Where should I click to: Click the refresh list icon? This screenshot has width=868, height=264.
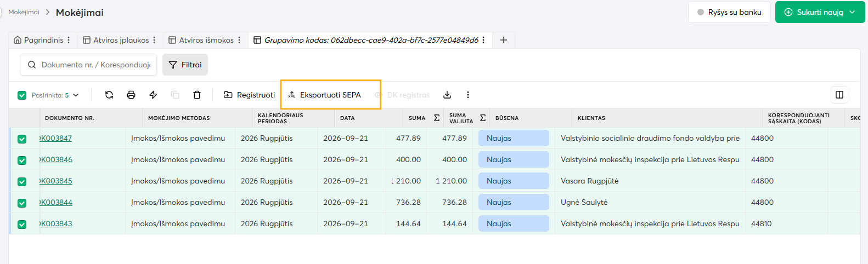(x=109, y=95)
